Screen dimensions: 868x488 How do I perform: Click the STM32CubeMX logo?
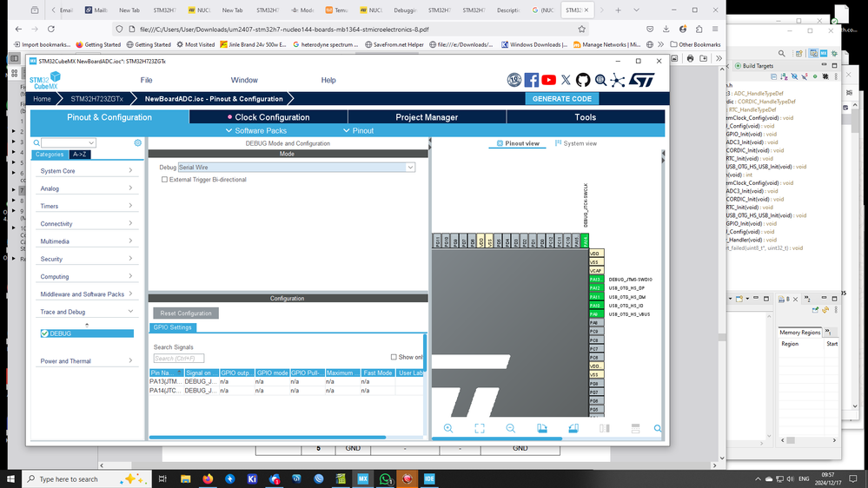click(45, 81)
